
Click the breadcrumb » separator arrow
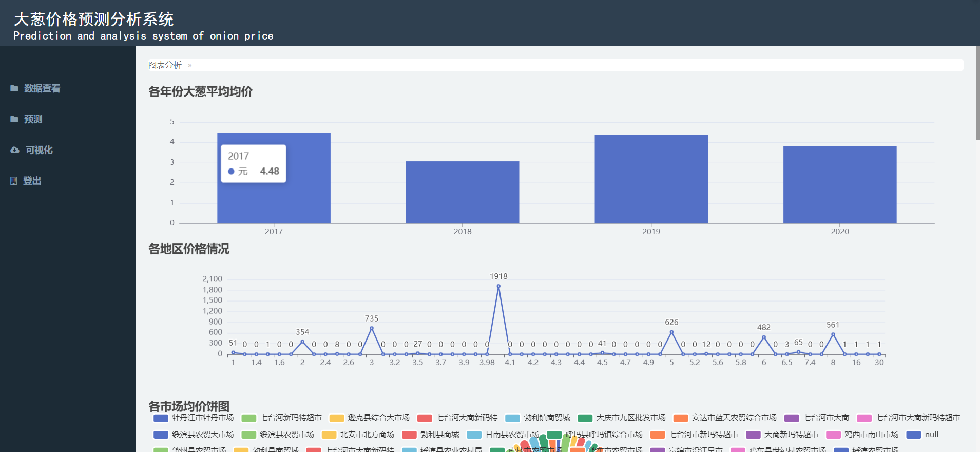189,65
